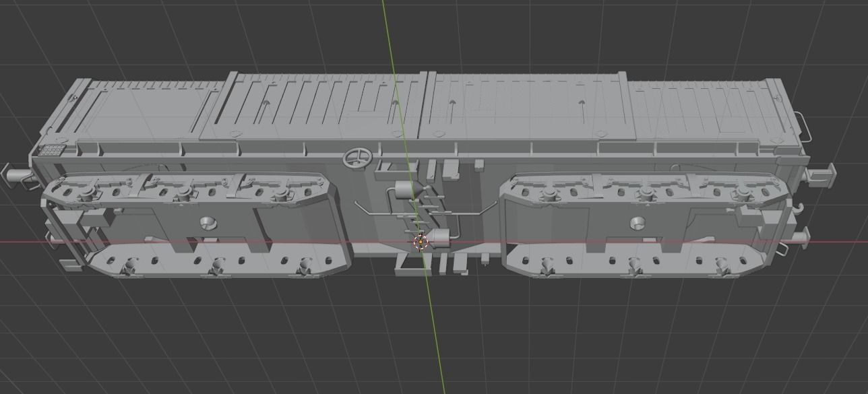Screen dimensions: 868x394
Task: Select the round handwheel on the underframe
Action: coord(358,158)
